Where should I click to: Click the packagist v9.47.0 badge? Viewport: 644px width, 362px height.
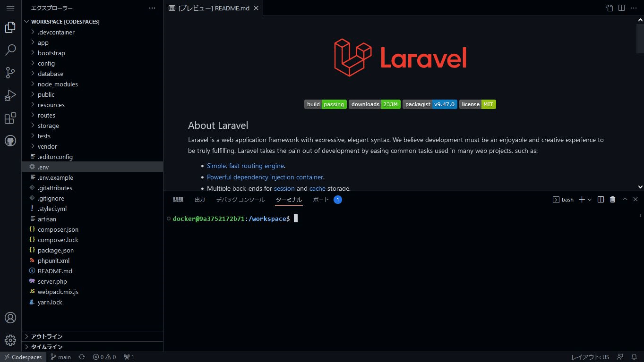click(x=430, y=104)
